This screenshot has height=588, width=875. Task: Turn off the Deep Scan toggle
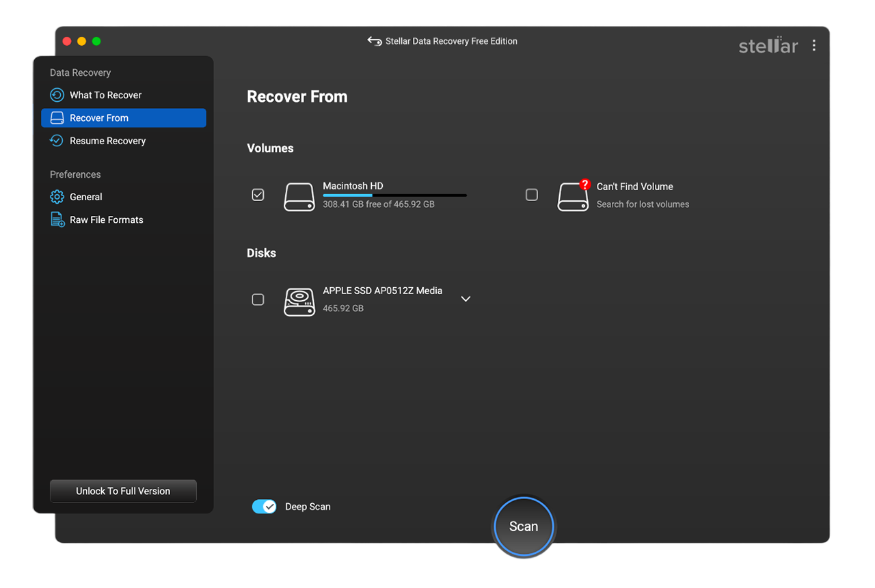[265, 507]
